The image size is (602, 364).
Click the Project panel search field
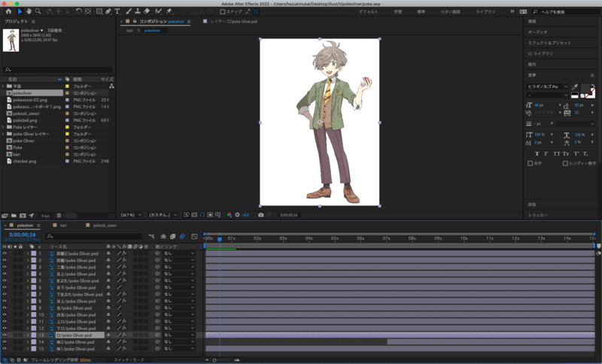(59, 70)
